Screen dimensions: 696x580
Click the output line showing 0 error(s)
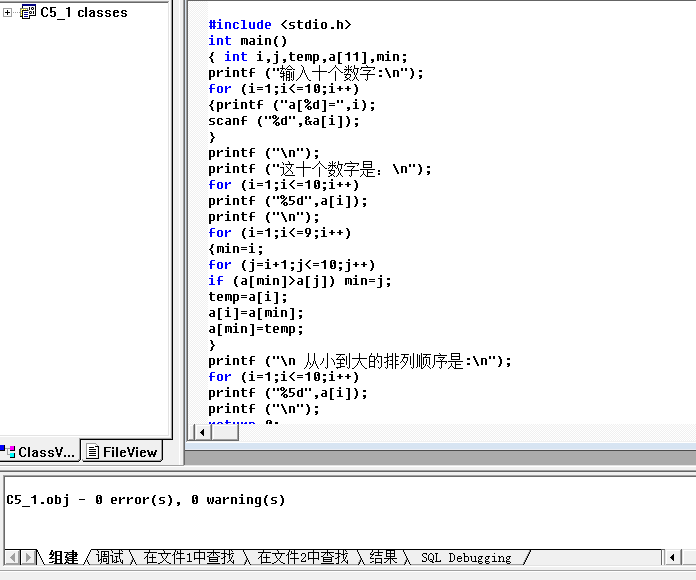(x=145, y=499)
